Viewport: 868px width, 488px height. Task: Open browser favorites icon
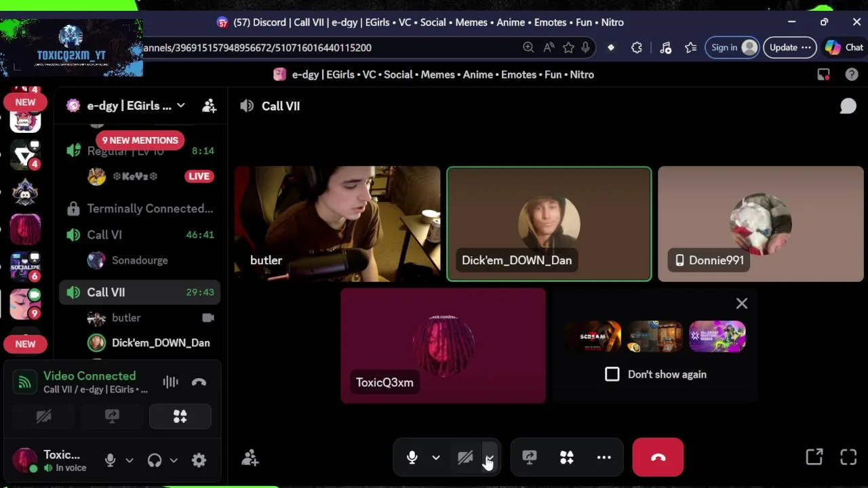[x=690, y=47]
